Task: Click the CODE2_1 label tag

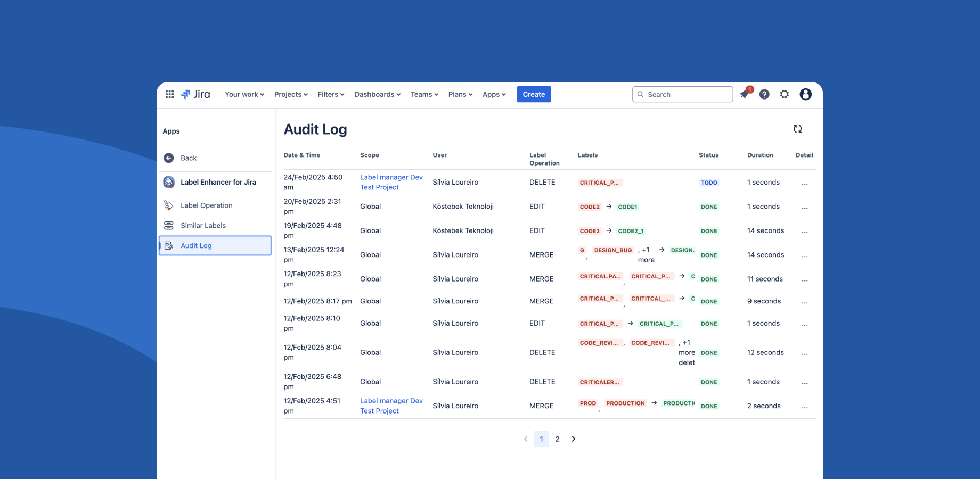Action: [x=631, y=231]
